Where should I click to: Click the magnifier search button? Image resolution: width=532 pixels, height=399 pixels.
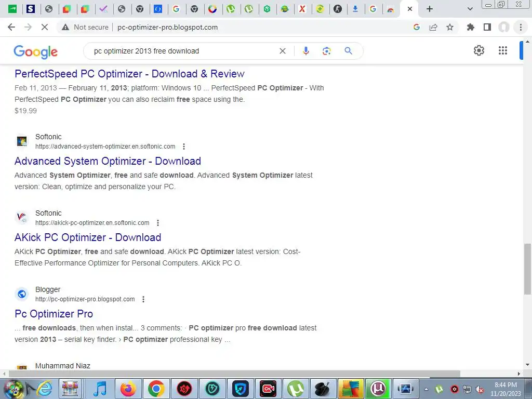click(x=348, y=51)
